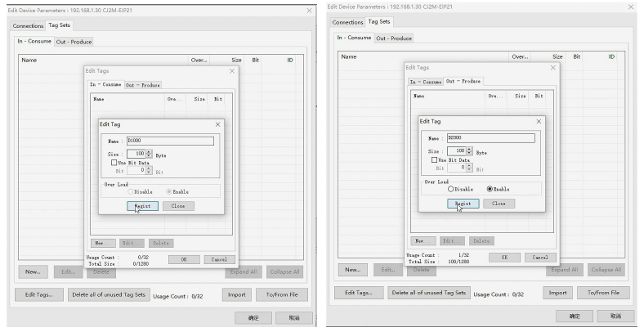Select Disable Over Load radio for tag D2000
Screen dimensions: 644x332
(x=449, y=189)
